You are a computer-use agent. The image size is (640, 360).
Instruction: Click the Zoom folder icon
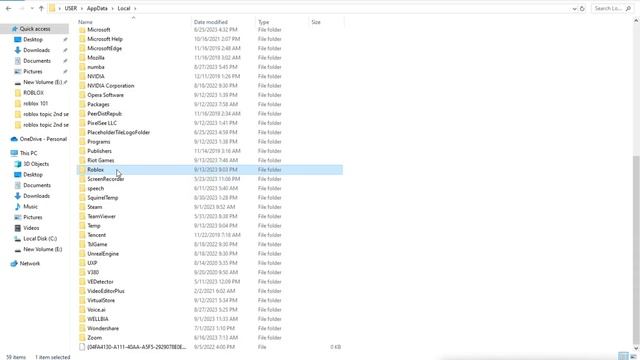click(82, 338)
